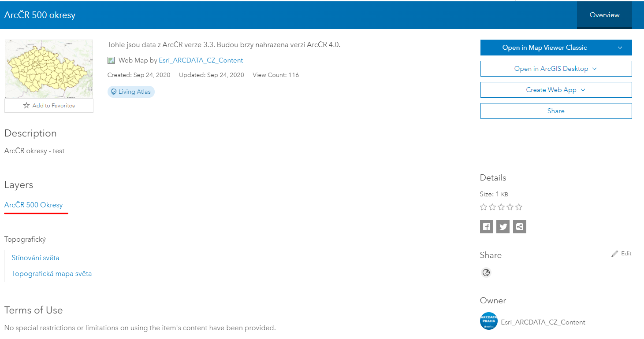644x339 pixels.
Task: Click the ArcČR okresy - test description text
Action: point(34,151)
